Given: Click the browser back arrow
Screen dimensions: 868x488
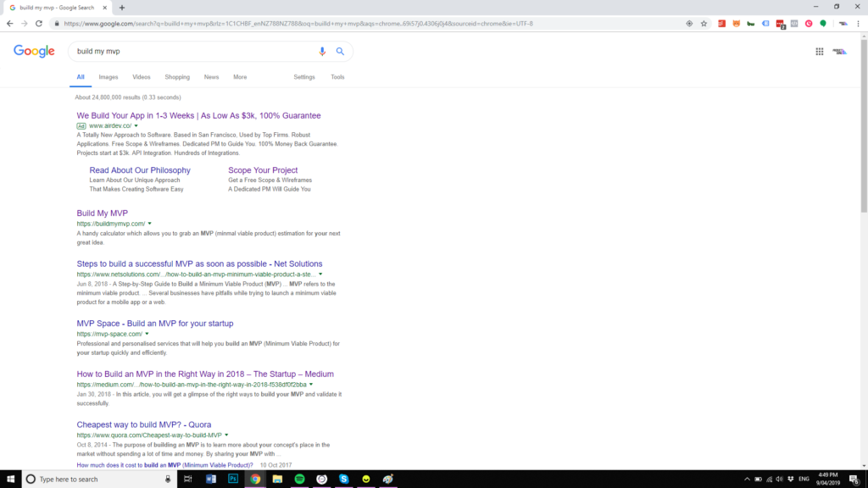Looking at the screenshot, I should coord(9,23).
